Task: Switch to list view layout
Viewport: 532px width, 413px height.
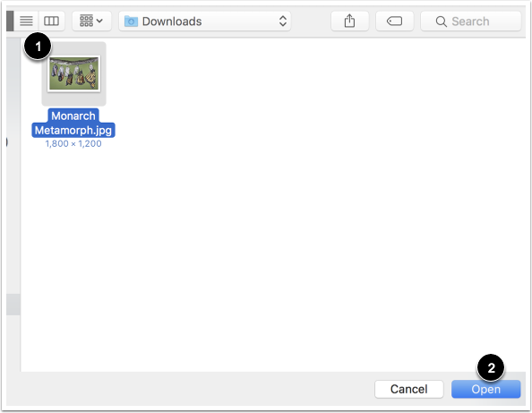Action: pyautogui.click(x=26, y=21)
